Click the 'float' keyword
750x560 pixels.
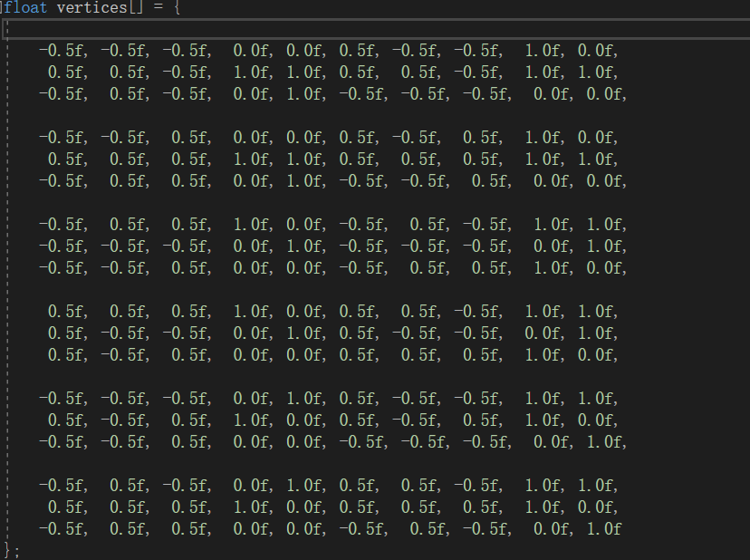(x=26, y=7)
